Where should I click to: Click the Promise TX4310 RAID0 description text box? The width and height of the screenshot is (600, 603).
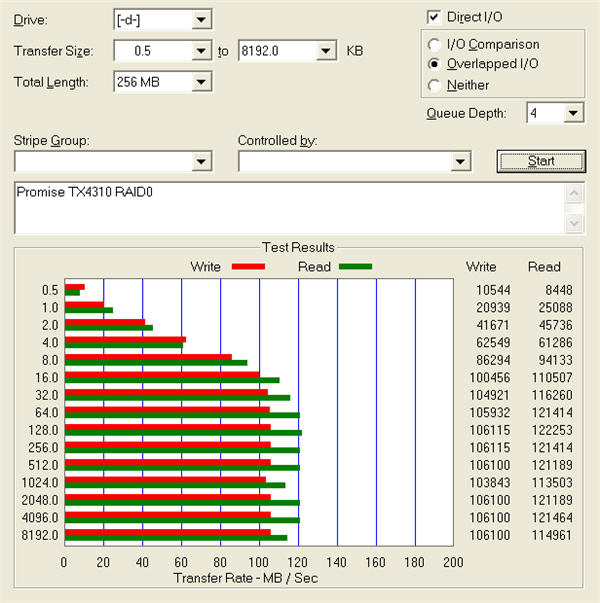click(290, 208)
